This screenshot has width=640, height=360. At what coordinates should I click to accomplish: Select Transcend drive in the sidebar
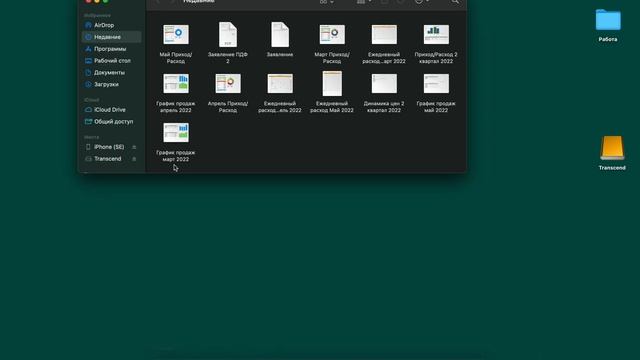click(107, 159)
